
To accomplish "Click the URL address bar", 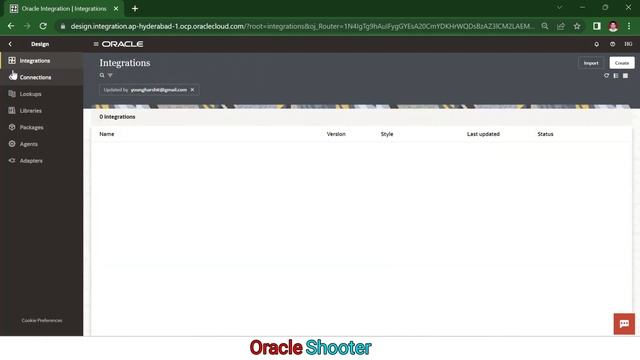I will click(x=302, y=26).
